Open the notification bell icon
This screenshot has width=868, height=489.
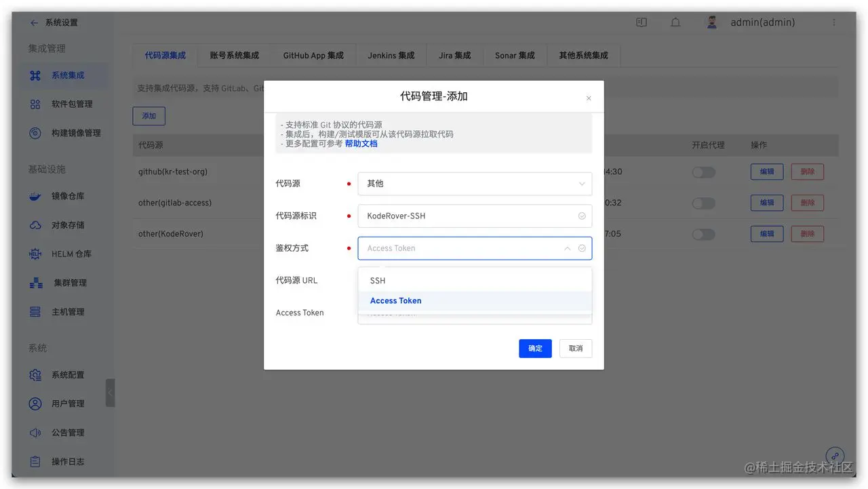click(675, 22)
